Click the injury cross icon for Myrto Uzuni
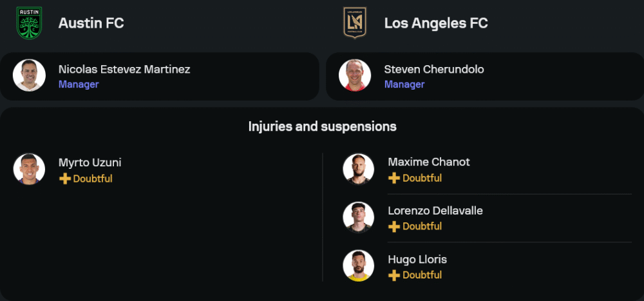Image resolution: width=644 pixels, height=301 pixels. [x=64, y=179]
